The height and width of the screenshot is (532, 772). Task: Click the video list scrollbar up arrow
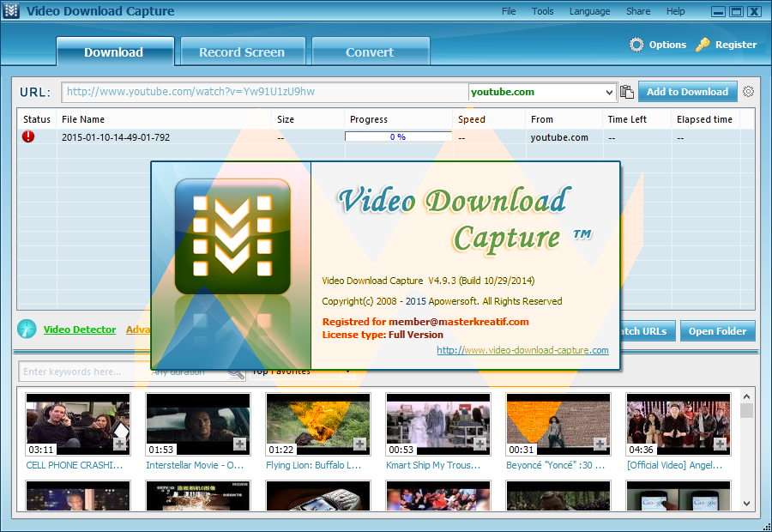click(x=746, y=396)
